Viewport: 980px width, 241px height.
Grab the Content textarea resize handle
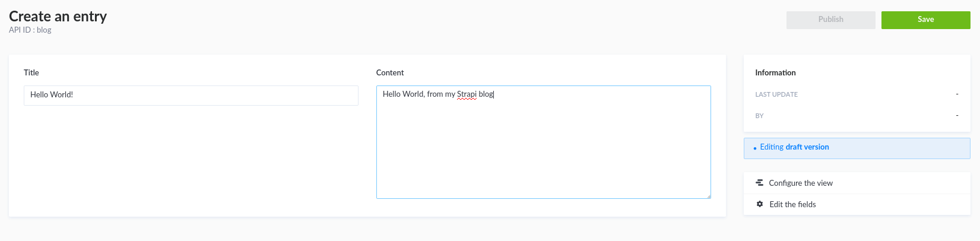[x=708, y=196]
